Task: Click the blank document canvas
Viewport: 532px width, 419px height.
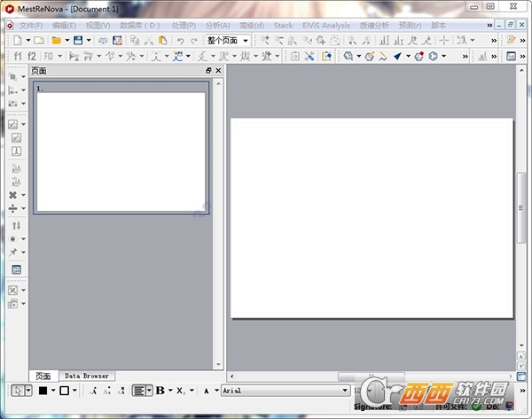Action: pos(372,218)
